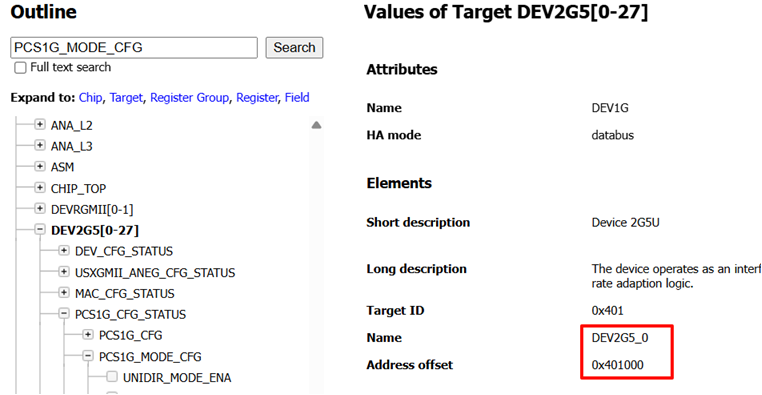
Task: Enable the Full text search checkbox
Action: 20,68
